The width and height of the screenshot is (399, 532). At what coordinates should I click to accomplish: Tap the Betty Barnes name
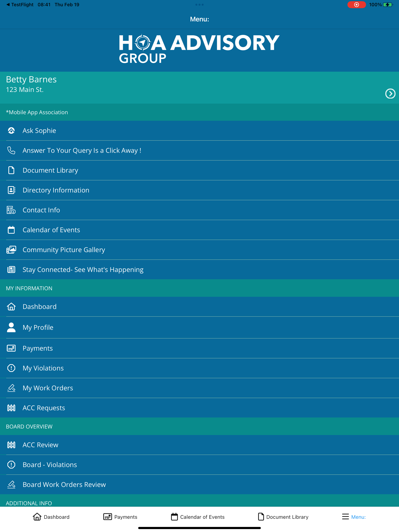click(x=31, y=79)
